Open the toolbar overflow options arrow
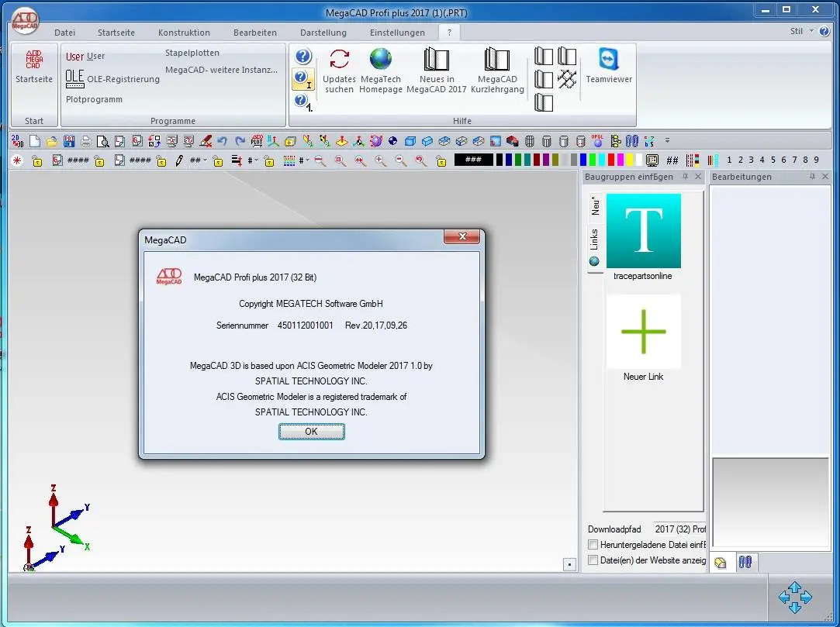The height and width of the screenshot is (627, 840). coord(668,141)
